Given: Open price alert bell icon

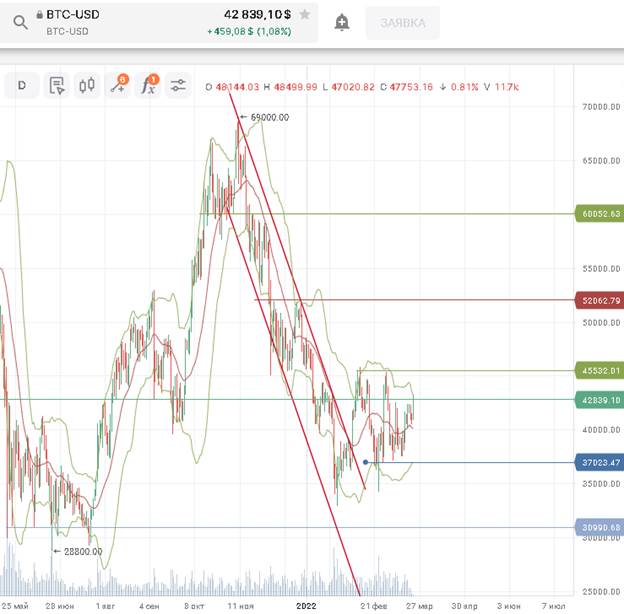Looking at the screenshot, I should pos(342,22).
